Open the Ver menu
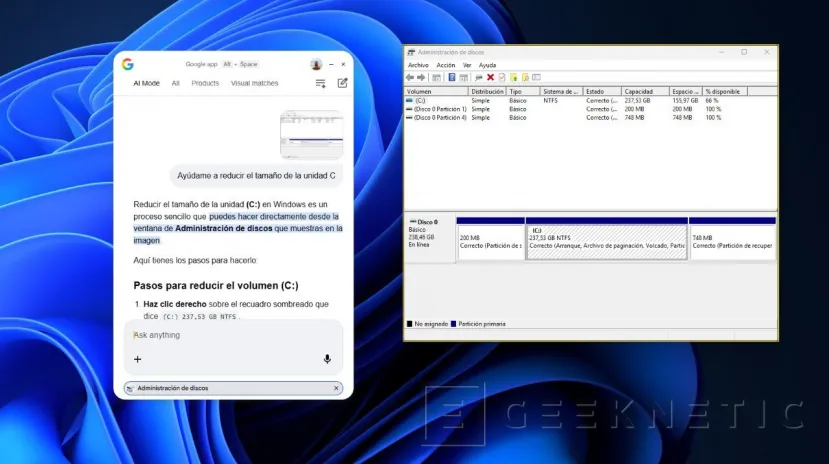 point(467,66)
